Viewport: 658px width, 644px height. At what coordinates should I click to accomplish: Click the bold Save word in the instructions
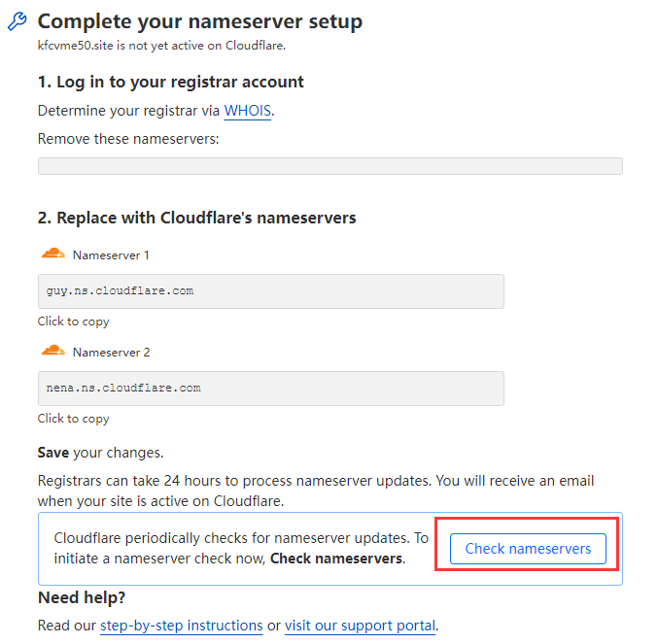pos(53,453)
